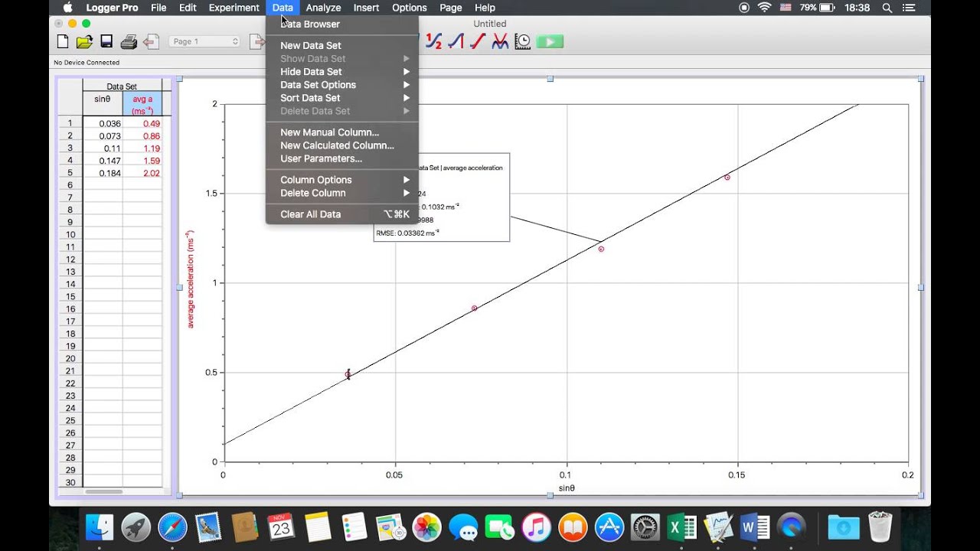Open the Experiment menu

[234, 8]
